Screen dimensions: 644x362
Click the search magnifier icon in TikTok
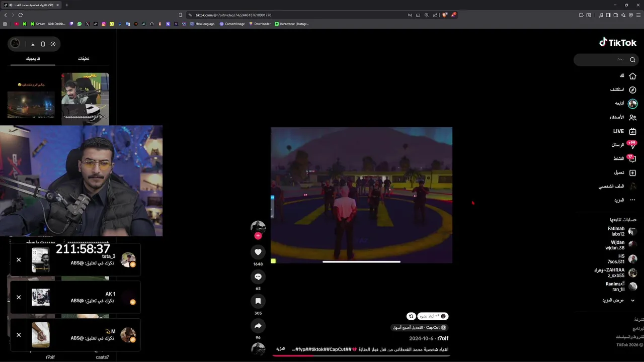(x=632, y=60)
